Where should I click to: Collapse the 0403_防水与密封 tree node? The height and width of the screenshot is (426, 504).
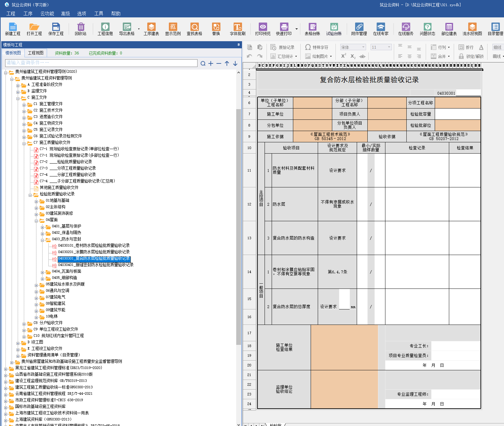point(42,240)
